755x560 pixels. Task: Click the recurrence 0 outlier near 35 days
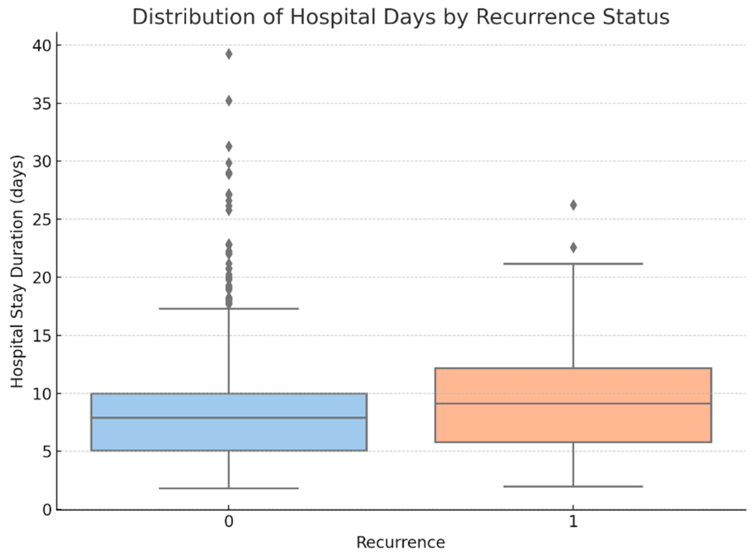[229, 101]
